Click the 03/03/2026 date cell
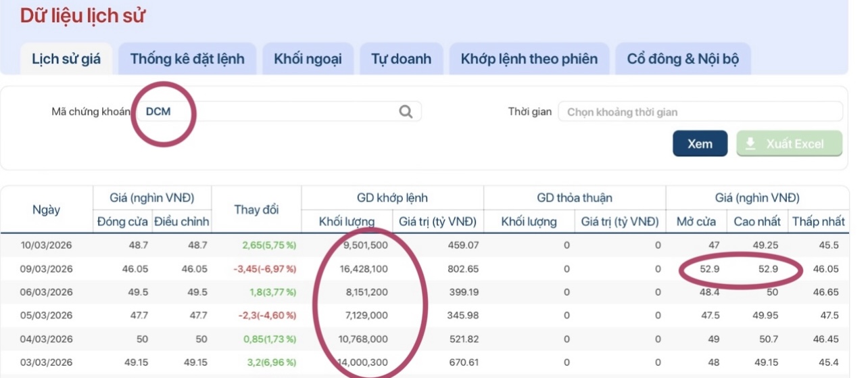The image size is (868, 378). 46,362
